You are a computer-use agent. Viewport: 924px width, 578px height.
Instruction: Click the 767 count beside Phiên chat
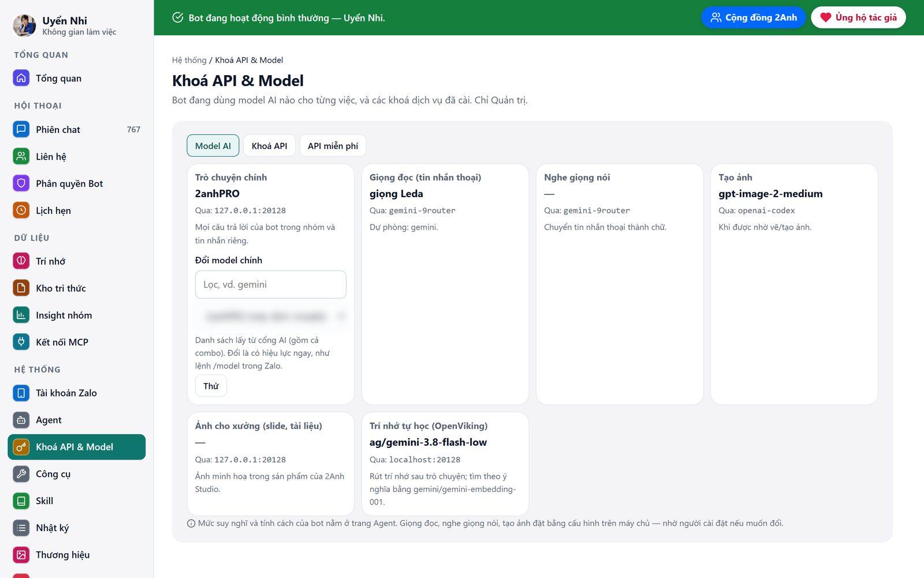[133, 129]
